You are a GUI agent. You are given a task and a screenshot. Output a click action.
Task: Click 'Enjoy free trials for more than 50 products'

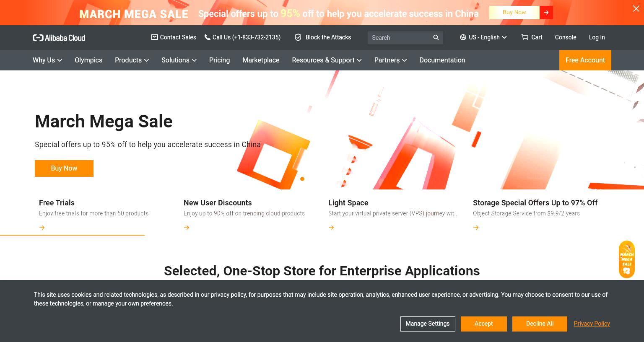coord(93,213)
